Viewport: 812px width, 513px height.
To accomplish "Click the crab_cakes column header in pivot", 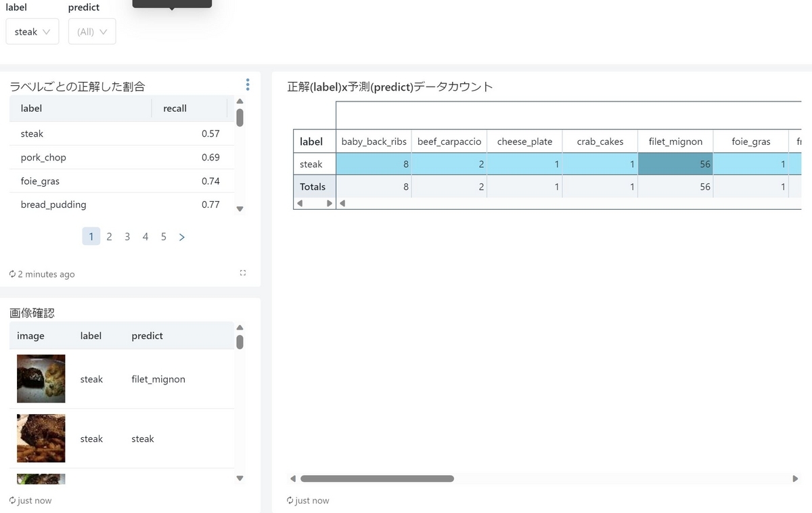I will [600, 141].
